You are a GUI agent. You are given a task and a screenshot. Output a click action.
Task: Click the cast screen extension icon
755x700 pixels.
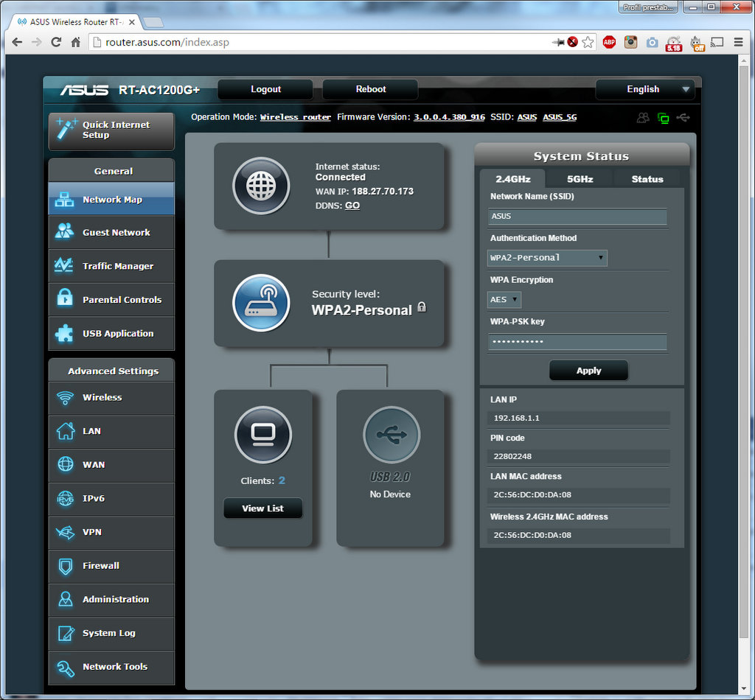(x=717, y=42)
